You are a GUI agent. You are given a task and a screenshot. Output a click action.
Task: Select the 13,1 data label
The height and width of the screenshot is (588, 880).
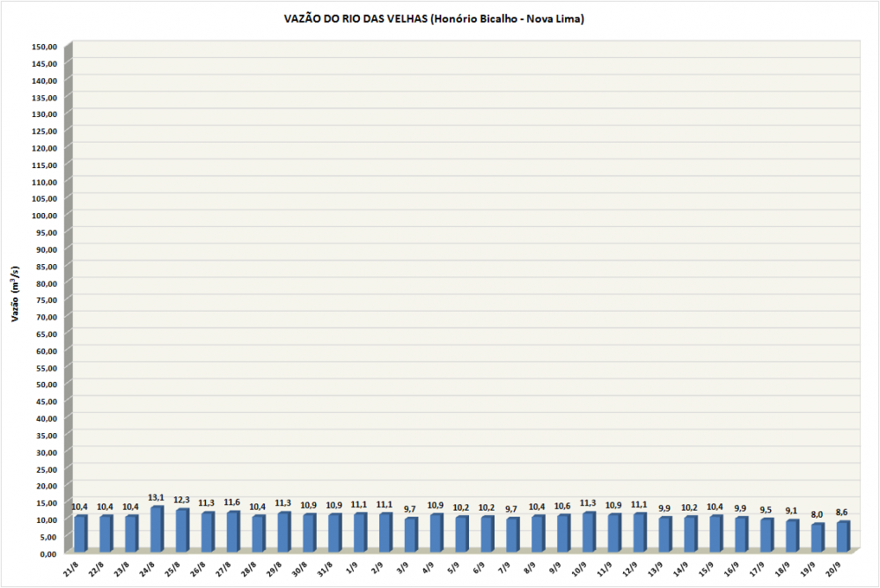(156, 498)
